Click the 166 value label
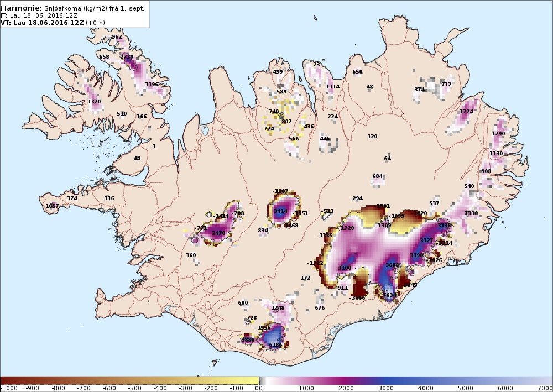Image resolution: width=553 pixels, height=392 pixels. [x=142, y=116]
